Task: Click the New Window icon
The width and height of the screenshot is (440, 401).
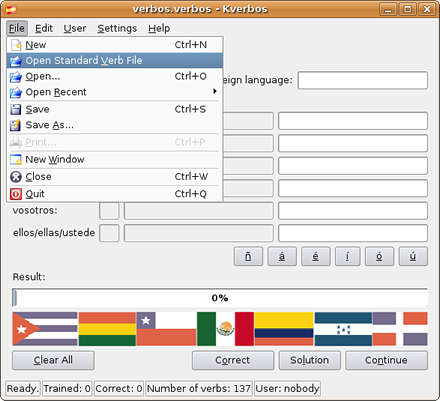Action: tap(16, 160)
